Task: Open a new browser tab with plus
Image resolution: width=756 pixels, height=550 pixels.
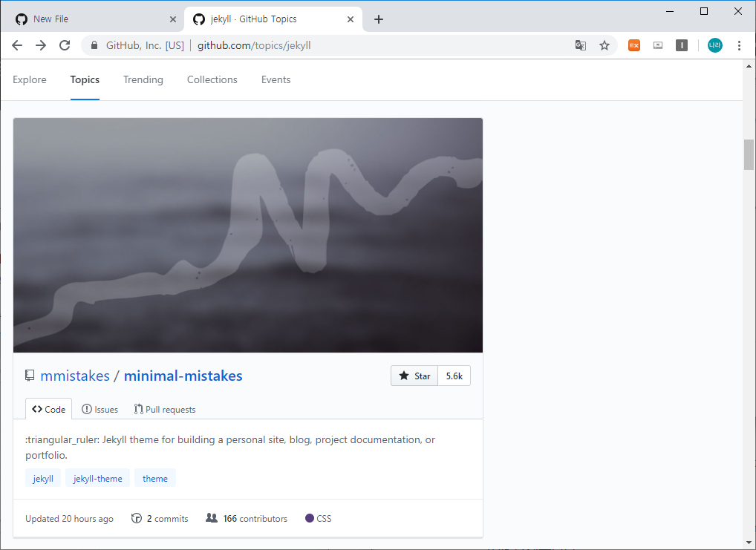Action: tap(379, 19)
